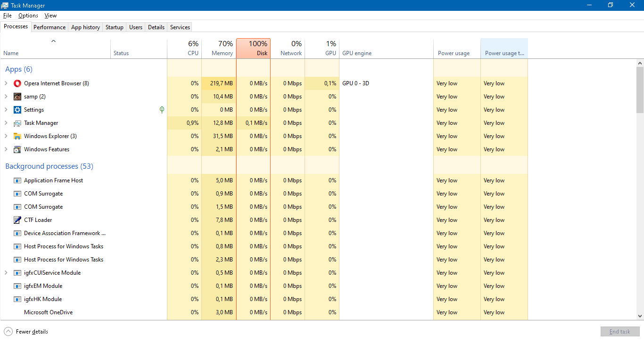Expand the Task Manager process row
This screenshot has width=644, height=343.
(6, 123)
